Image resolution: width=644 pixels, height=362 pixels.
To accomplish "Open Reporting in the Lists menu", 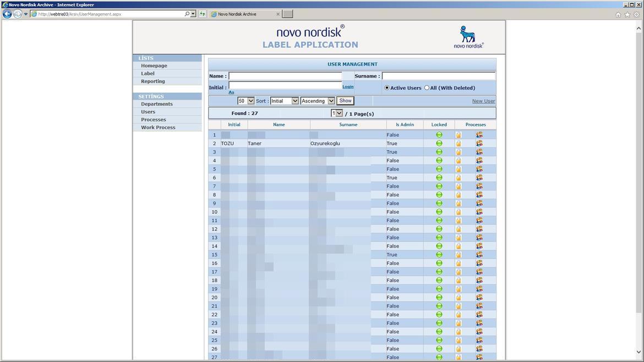I will (x=153, y=81).
